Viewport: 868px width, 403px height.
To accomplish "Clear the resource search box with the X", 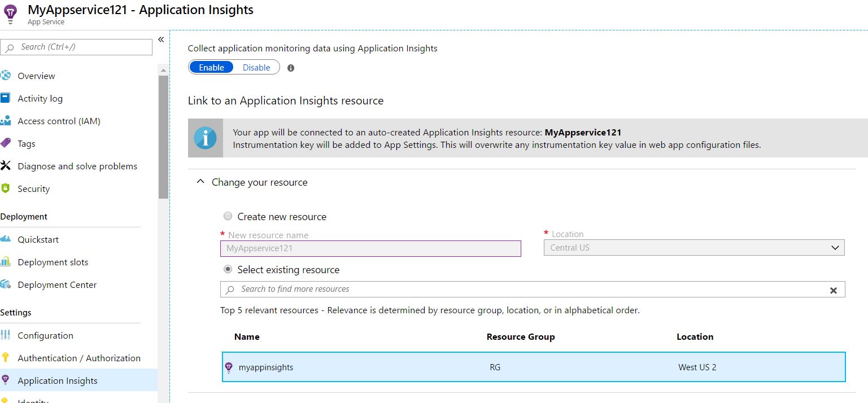I will pos(833,290).
